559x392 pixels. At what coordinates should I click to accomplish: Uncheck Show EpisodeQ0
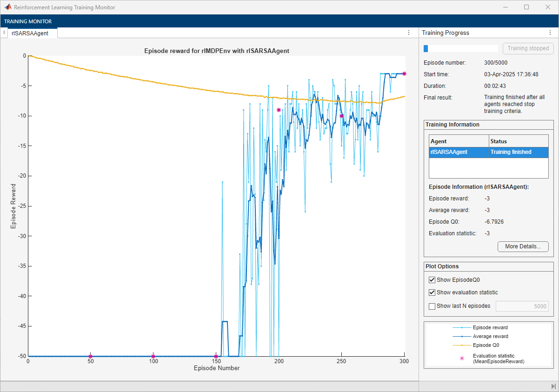(432, 280)
